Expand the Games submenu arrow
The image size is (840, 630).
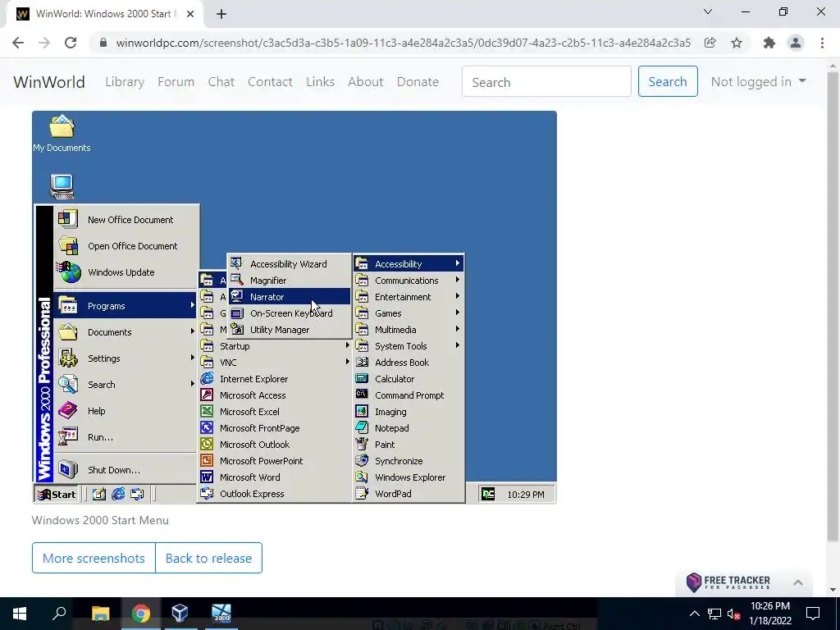[x=457, y=313]
